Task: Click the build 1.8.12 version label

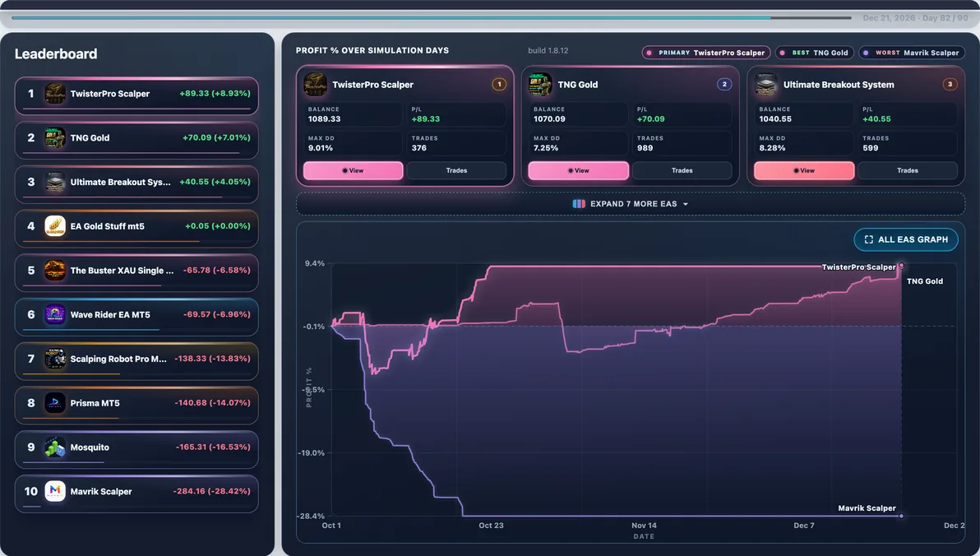Action: (x=548, y=51)
